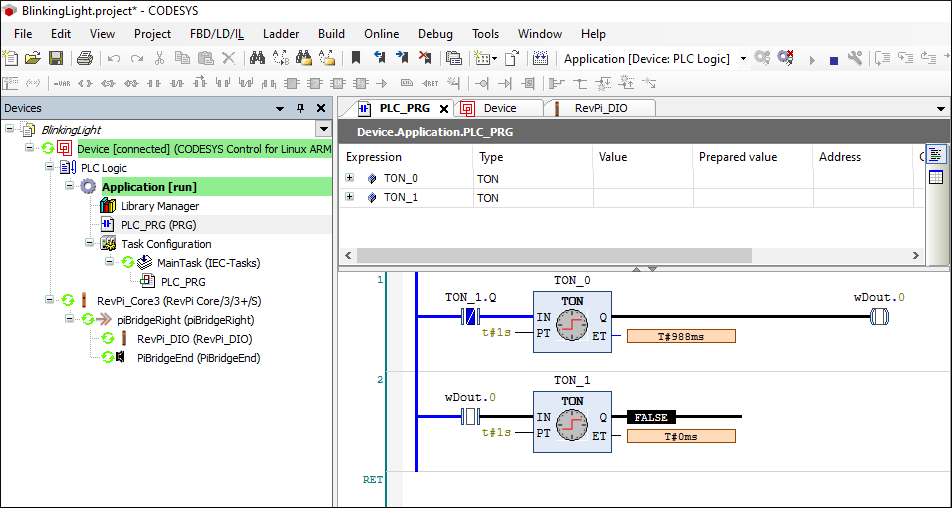Select Library Manager in device tree
952x508 pixels.
point(160,206)
